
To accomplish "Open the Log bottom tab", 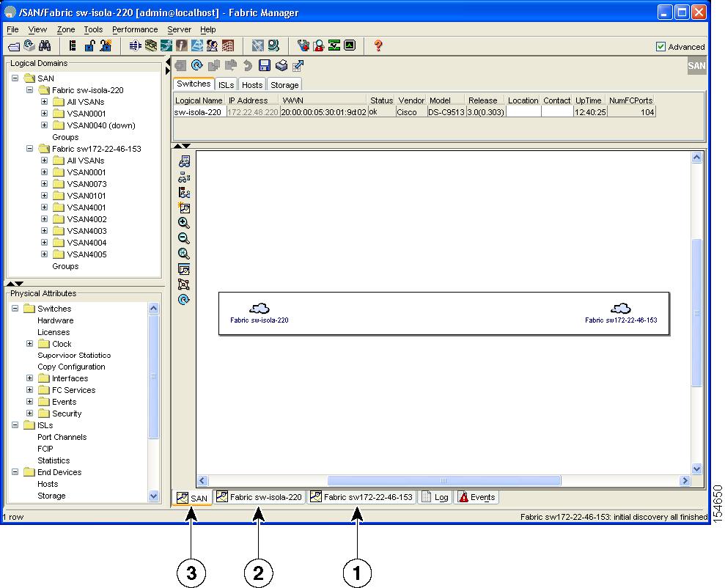I will pyautogui.click(x=435, y=497).
